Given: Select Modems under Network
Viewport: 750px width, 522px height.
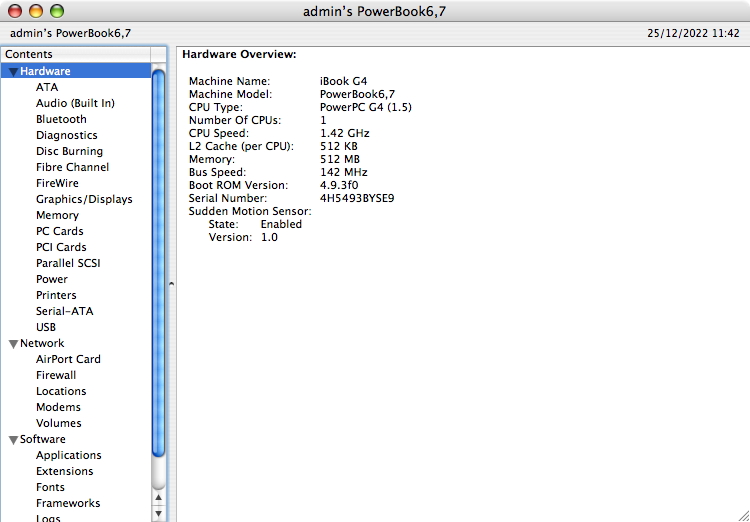Looking at the screenshot, I should point(58,407).
